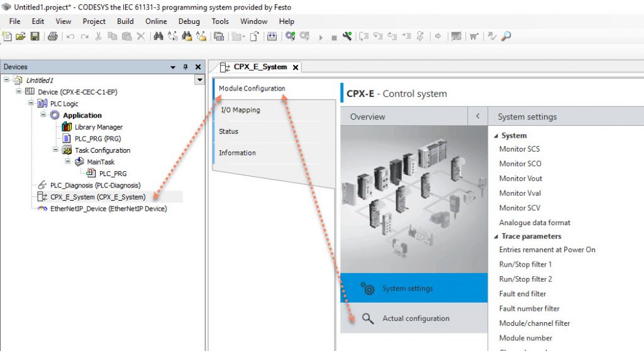Switch to the I/O Mapping tab
The height and width of the screenshot is (351, 644).
click(x=241, y=109)
